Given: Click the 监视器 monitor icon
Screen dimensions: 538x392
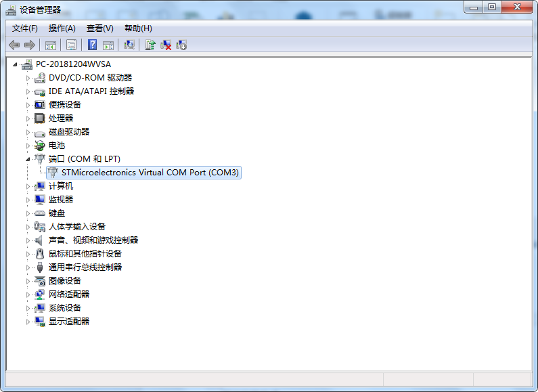Looking at the screenshot, I should pyautogui.click(x=40, y=200).
